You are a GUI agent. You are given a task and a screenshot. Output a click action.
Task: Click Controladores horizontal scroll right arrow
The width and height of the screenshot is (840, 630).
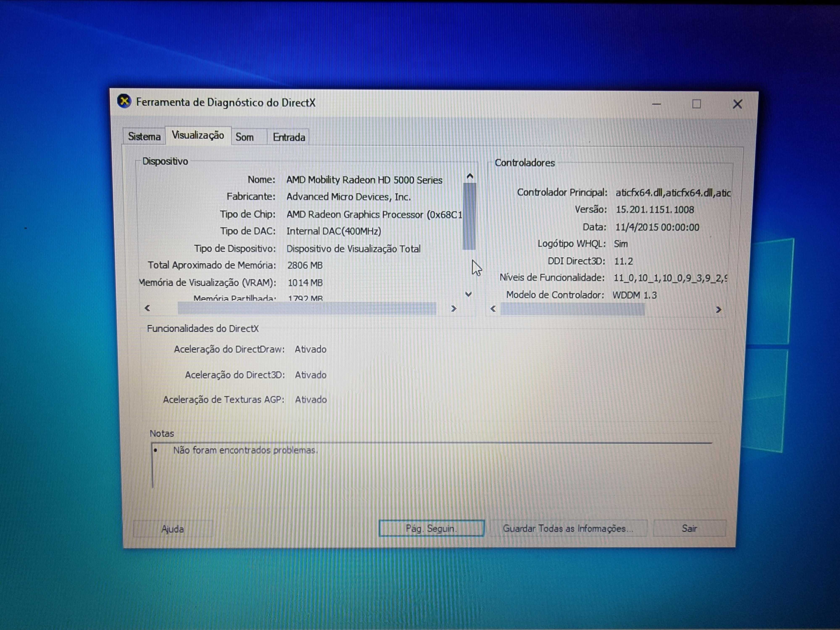(718, 310)
